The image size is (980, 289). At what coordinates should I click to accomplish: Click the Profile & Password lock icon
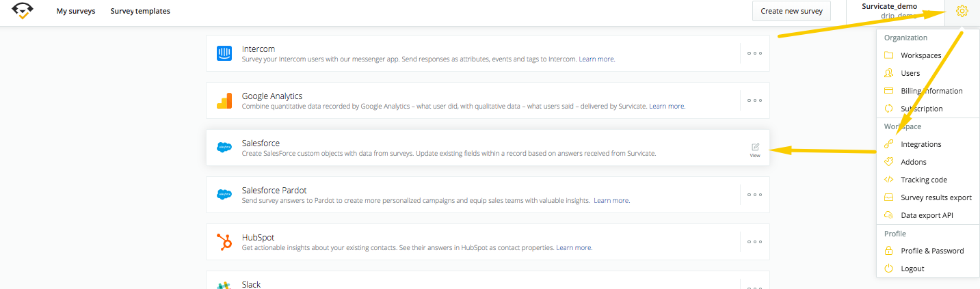coord(889,251)
